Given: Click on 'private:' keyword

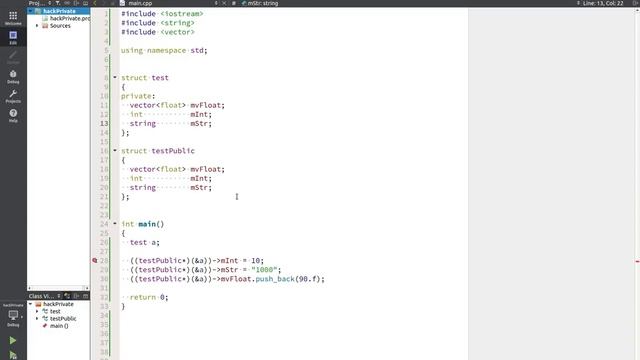Looking at the screenshot, I should (x=138, y=96).
